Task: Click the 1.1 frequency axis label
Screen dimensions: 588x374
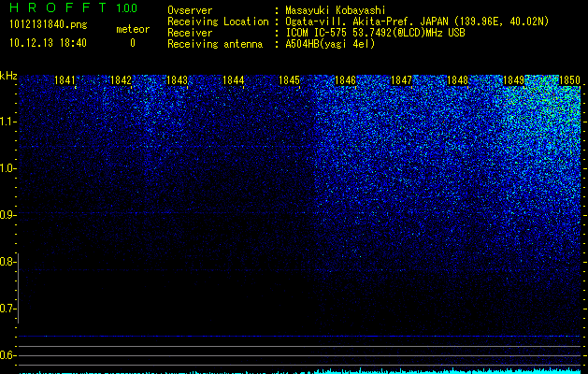Action: (7, 122)
